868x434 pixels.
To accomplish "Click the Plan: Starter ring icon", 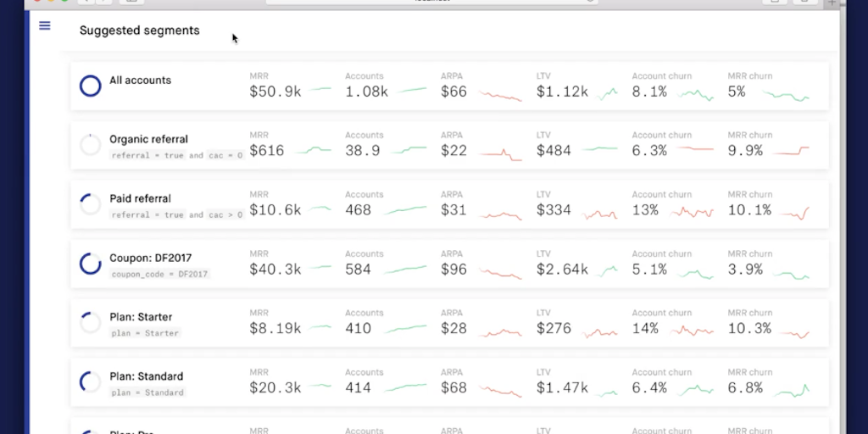I will coord(90,323).
